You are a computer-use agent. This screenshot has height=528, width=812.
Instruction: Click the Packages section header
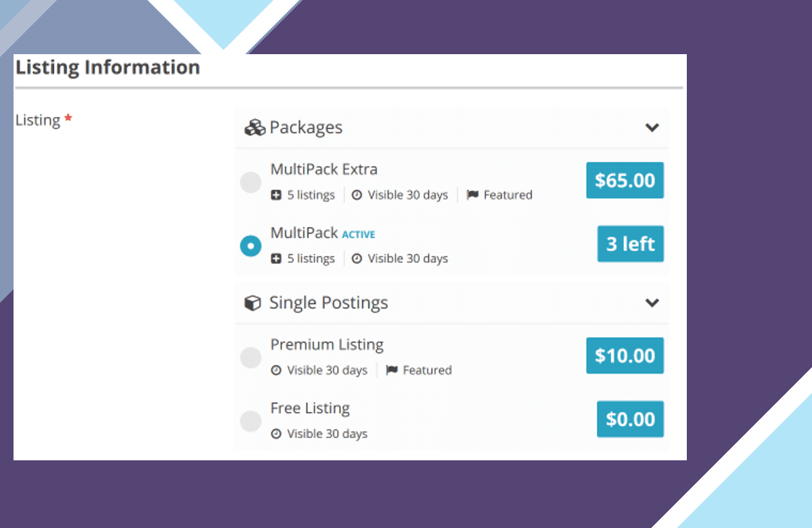tap(452, 127)
